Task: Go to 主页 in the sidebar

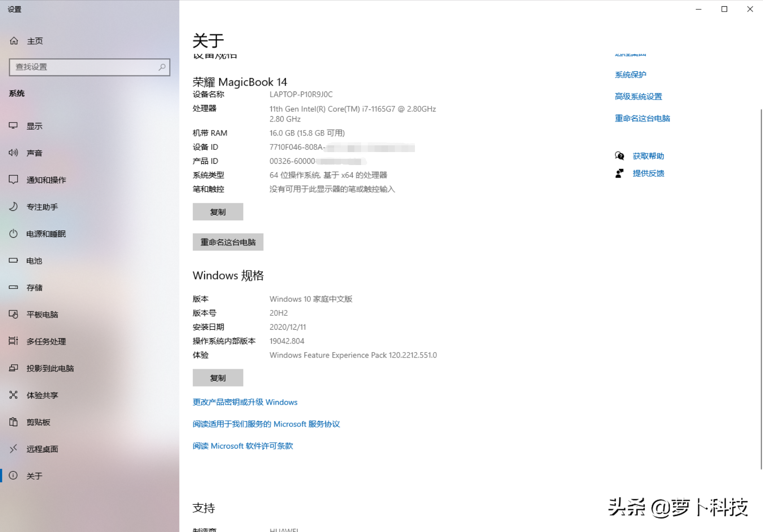Action: pos(35,41)
